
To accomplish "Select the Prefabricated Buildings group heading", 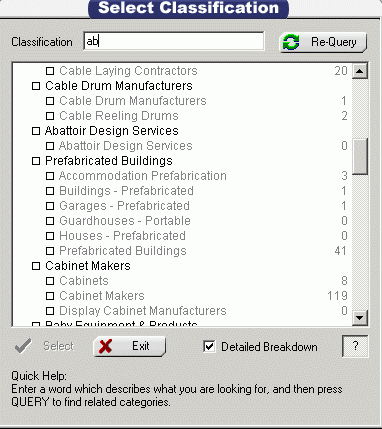I will [109, 161].
